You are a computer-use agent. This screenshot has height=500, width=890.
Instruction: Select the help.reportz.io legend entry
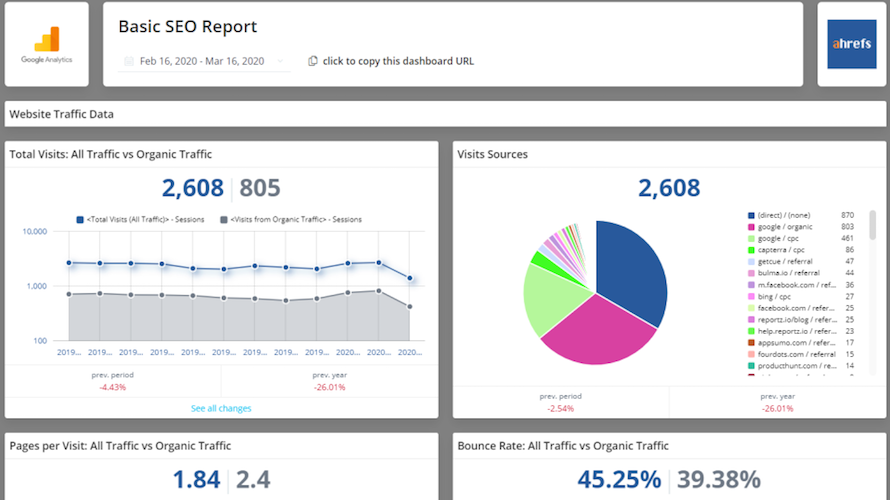(x=800, y=331)
